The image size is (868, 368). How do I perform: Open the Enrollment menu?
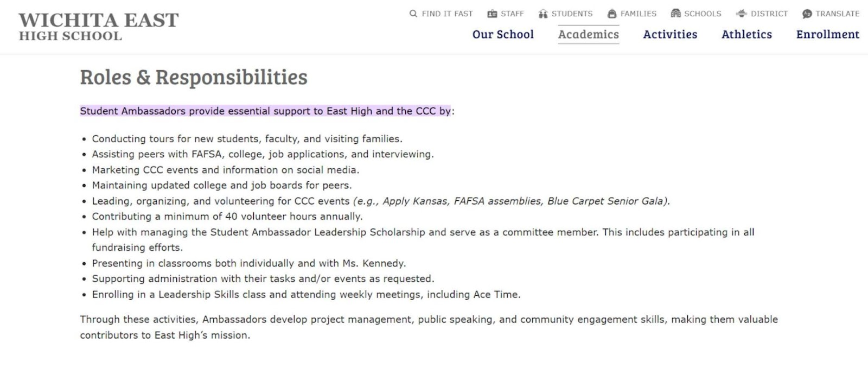(x=828, y=34)
